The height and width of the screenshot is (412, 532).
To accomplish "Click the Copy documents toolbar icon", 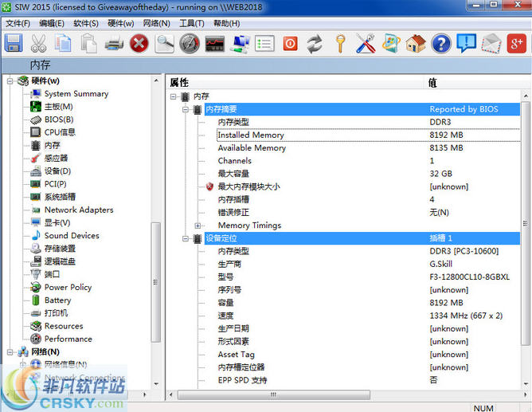I will pos(63,44).
